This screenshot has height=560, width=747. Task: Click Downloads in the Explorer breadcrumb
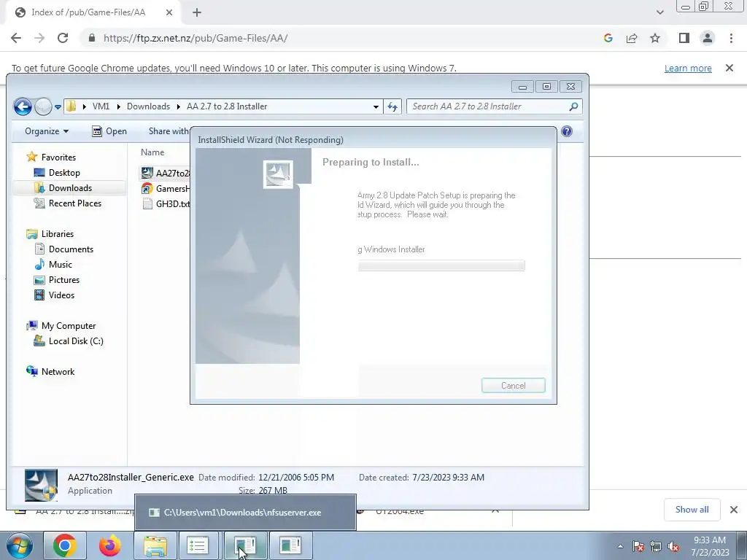click(x=148, y=106)
